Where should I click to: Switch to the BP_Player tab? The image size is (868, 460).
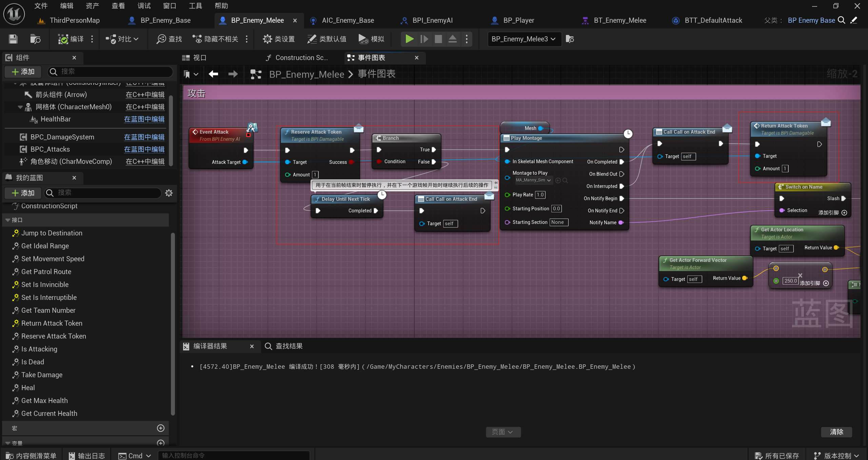pyautogui.click(x=518, y=20)
